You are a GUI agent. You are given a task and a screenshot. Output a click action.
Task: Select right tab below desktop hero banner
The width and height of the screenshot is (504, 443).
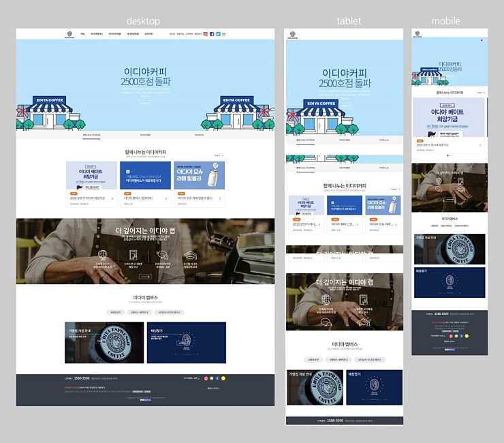pyautogui.click(x=200, y=135)
